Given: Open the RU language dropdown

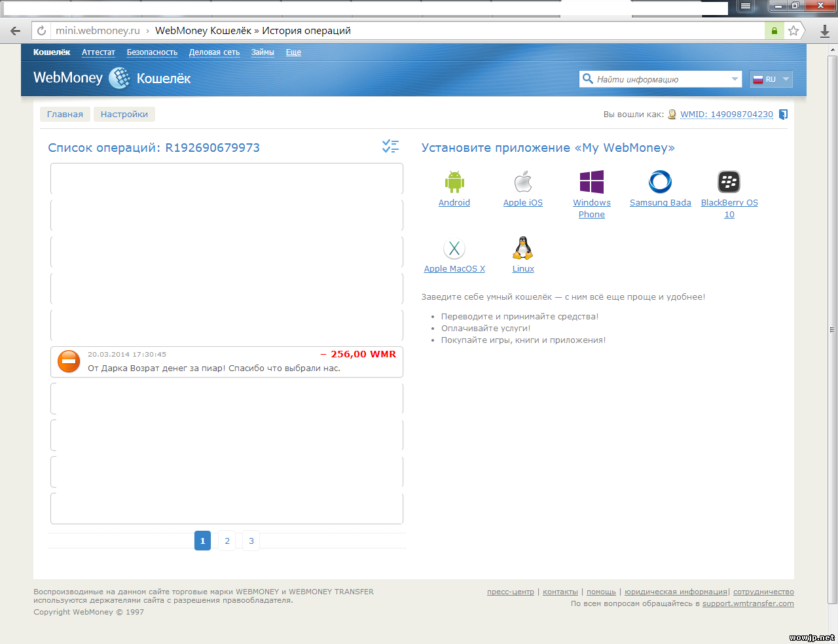Looking at the screenshot, I should (771, 79).
